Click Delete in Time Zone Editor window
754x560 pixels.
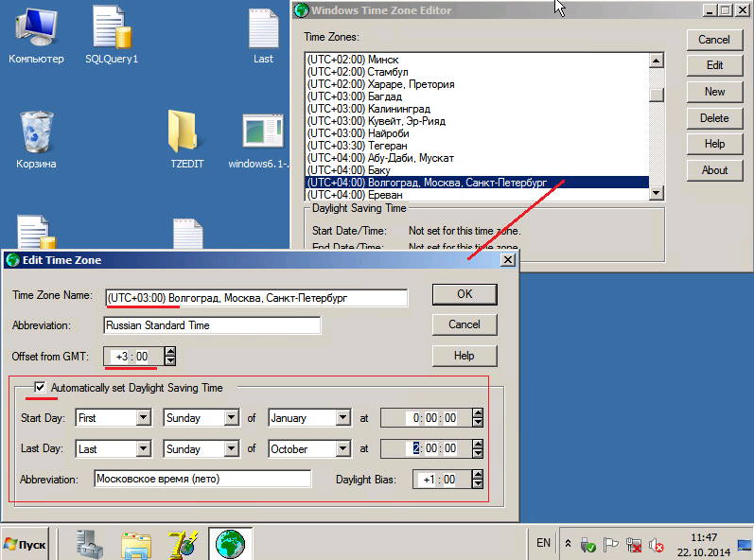(714, 118)
